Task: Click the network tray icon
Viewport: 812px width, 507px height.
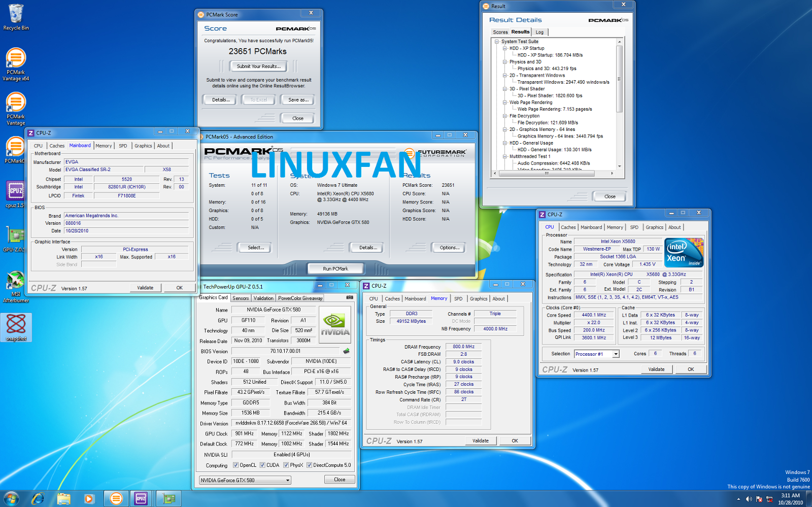Action: click(770, 499)
